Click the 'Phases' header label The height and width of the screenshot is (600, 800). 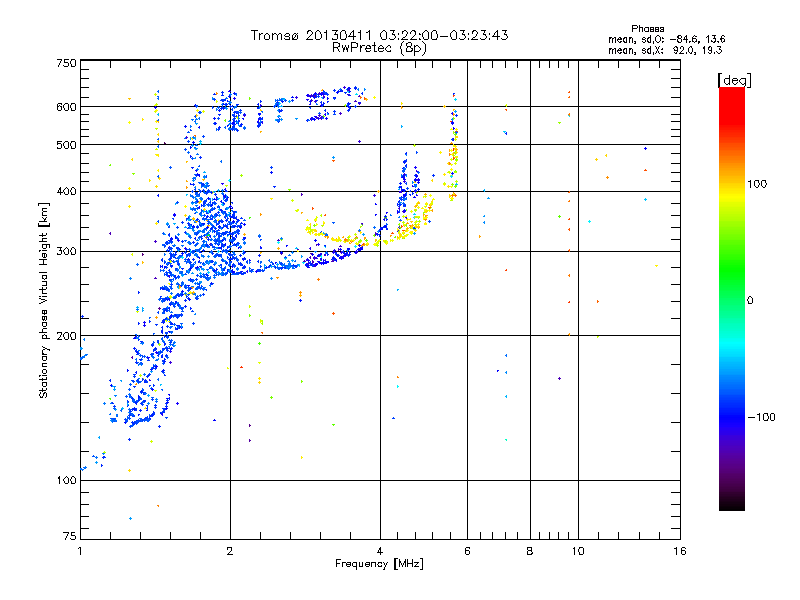click(x=647, y=29)
